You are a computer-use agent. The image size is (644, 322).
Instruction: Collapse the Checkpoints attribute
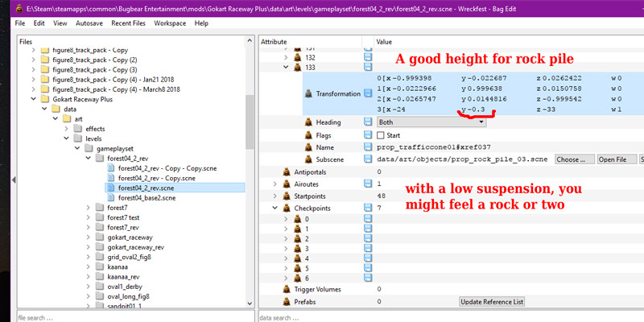275,208
